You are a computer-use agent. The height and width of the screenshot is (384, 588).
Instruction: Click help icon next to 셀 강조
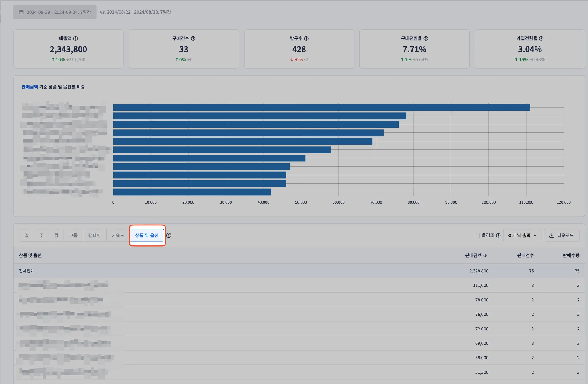pos(498,235)
